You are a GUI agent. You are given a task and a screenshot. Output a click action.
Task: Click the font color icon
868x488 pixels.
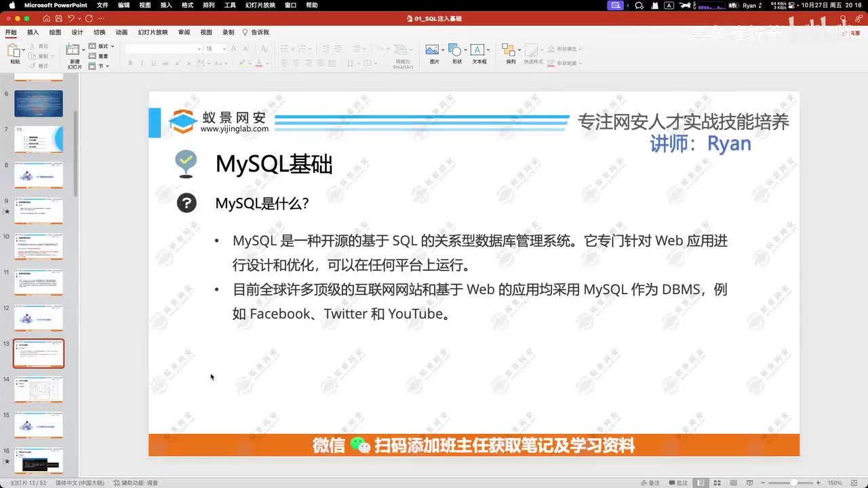pyautogui.click(x=258, y=63)
